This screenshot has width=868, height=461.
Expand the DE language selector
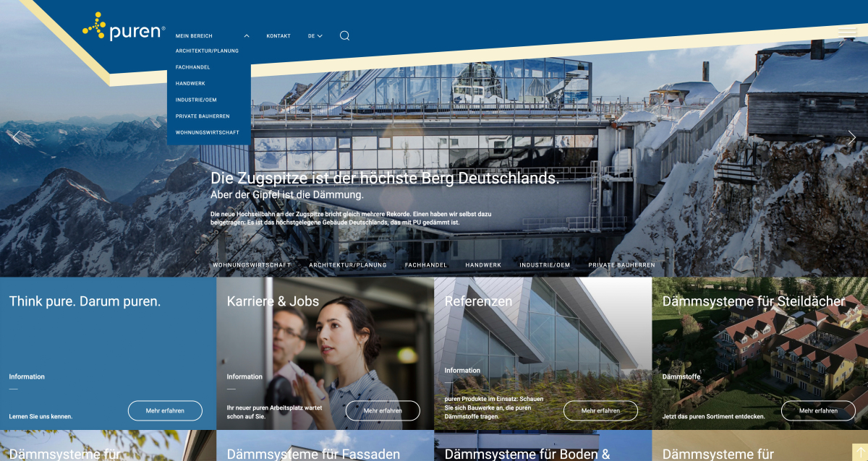(x=315, y=35)
